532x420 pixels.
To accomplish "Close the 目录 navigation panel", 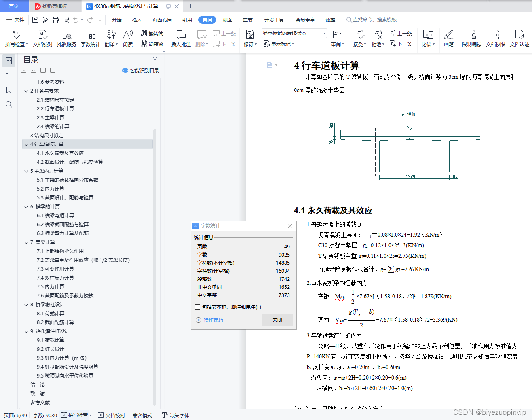I will (x=155, y=59).
